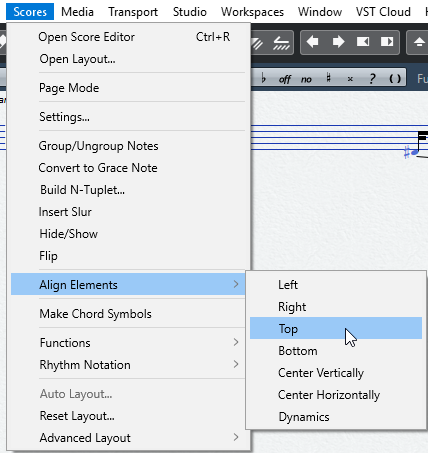Click the arrow over hatched lines icon

[x=282, y=43]
